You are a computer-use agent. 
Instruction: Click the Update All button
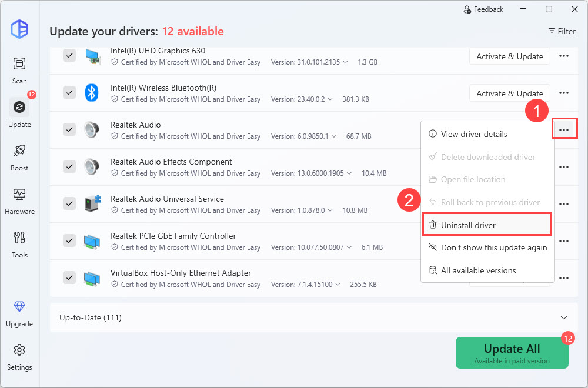pyautogui.click(x=512, y=352)
